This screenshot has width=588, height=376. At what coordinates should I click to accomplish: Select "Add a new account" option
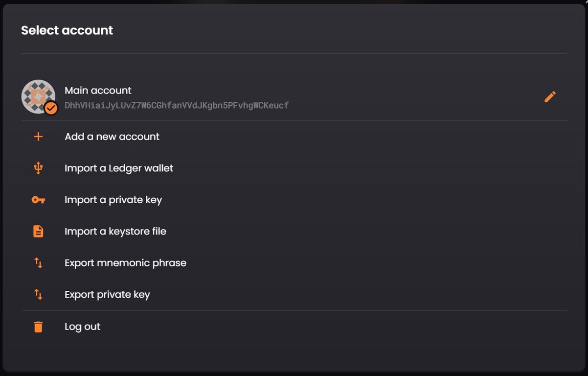point(112,137)
